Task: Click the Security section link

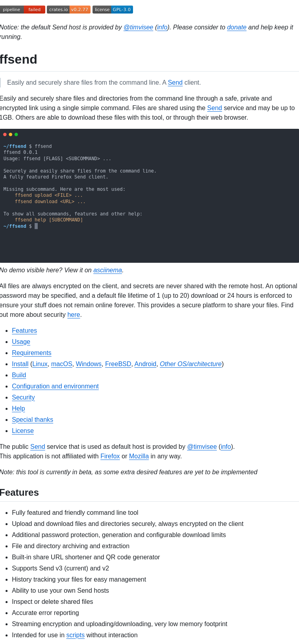Action: [23, 398]
